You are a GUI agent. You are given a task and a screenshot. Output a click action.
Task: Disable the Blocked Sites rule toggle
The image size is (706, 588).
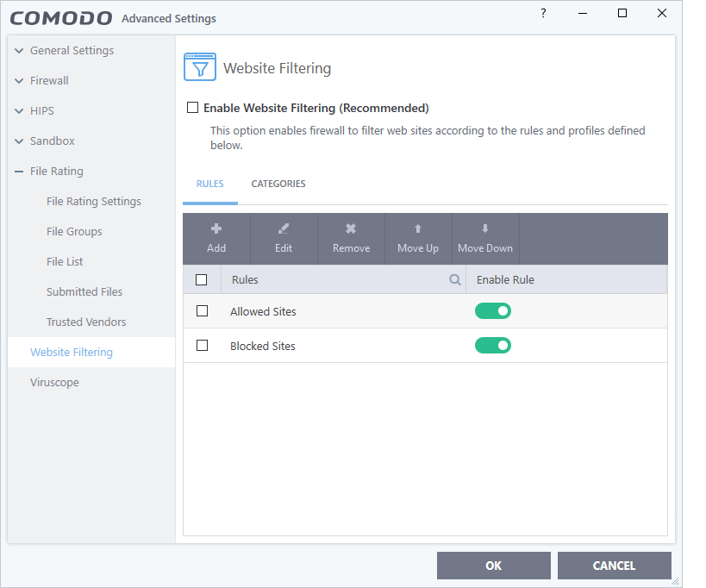coord(493,346)
